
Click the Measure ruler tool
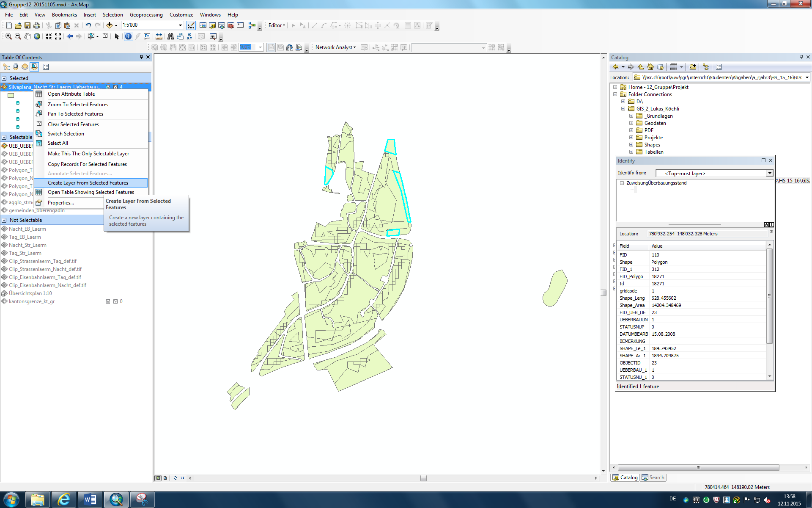click(159, 36)
